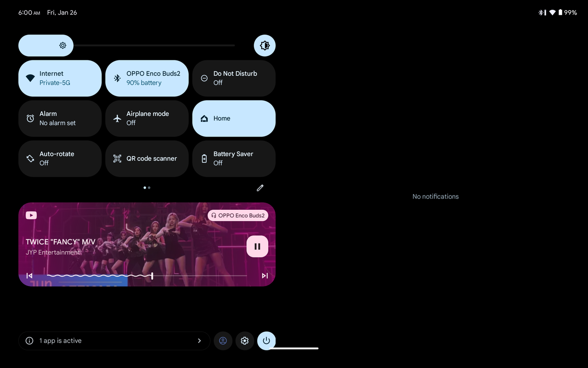Tap the auto-brightness icon

[265, 46]
